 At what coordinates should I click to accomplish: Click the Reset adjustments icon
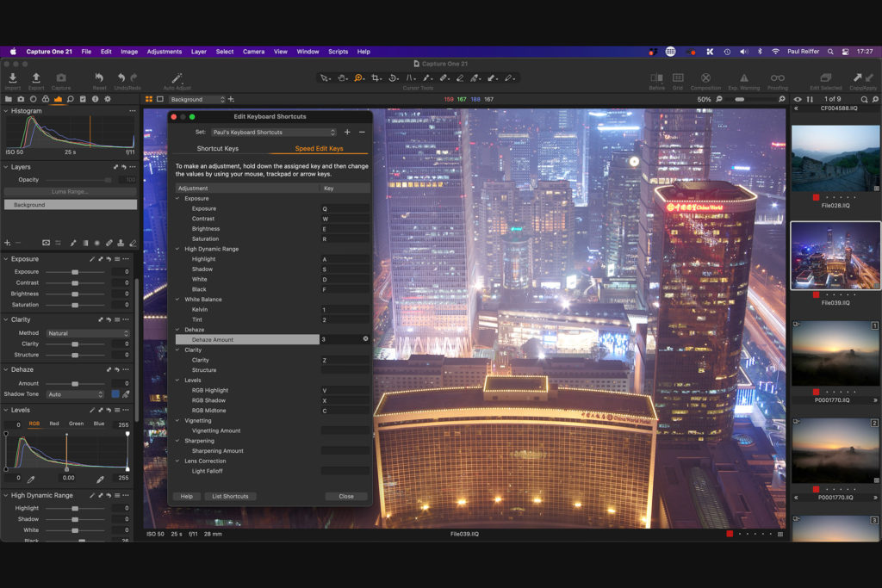pos(100,78)
